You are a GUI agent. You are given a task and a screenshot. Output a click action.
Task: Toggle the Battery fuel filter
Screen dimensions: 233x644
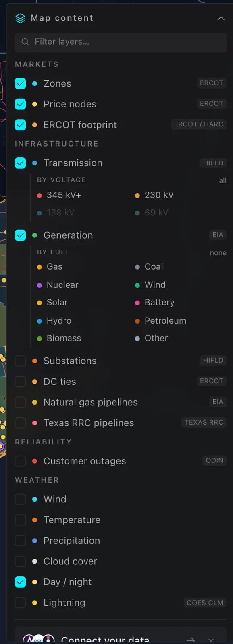[x=155, y=303]
